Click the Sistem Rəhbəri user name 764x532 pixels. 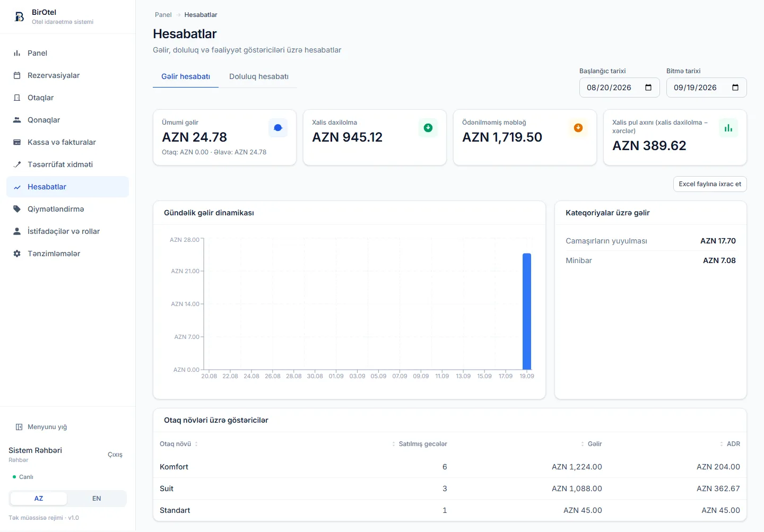(35, 450)
